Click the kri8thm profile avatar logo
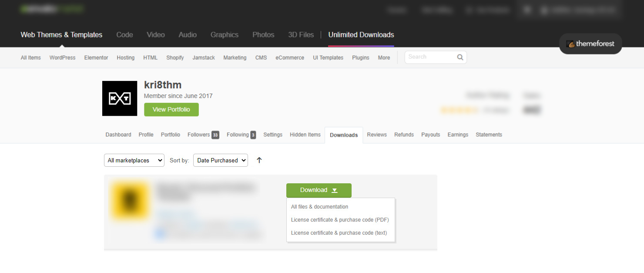 (119, 98)
